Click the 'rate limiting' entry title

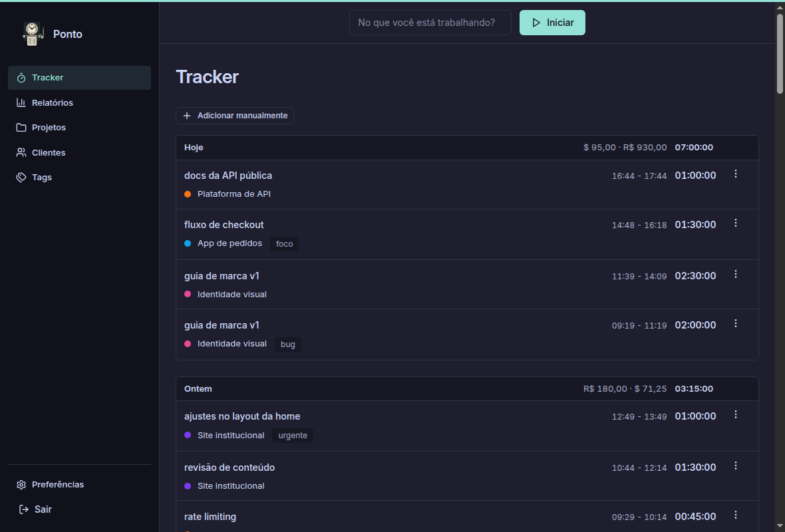[210, 517]
